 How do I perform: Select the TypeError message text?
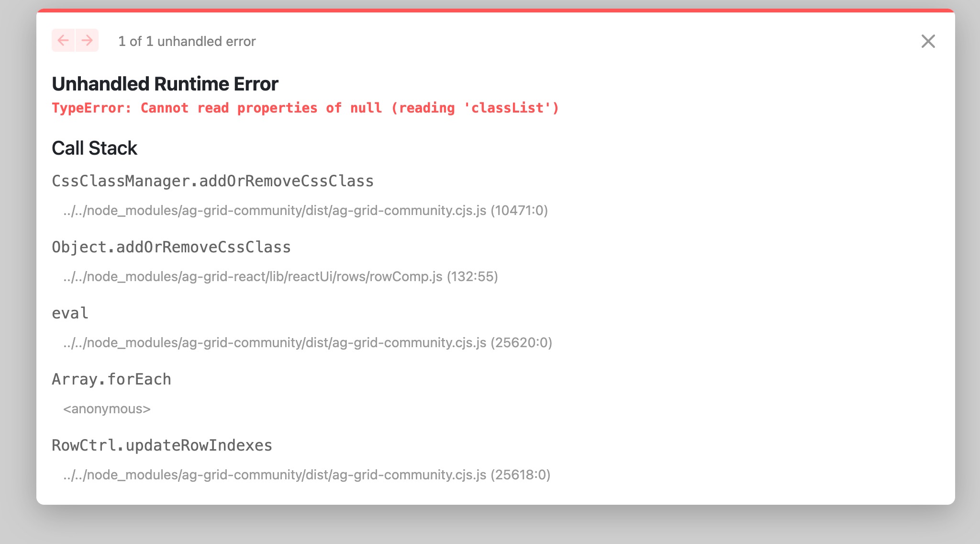tap(306, 108)
